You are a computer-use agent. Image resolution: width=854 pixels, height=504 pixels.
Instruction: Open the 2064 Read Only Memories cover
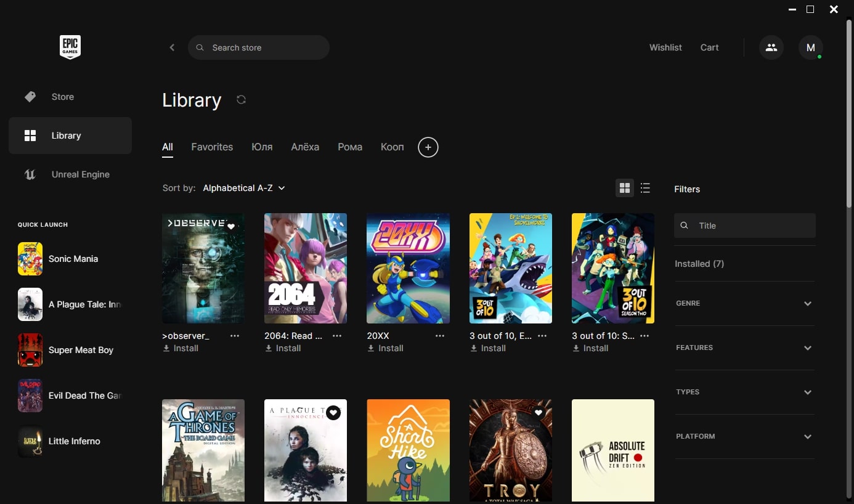click(x=306, y=269)
